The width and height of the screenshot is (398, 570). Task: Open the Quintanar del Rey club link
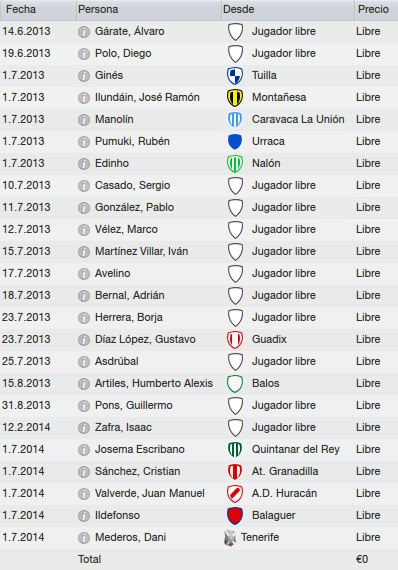[296, 449]
